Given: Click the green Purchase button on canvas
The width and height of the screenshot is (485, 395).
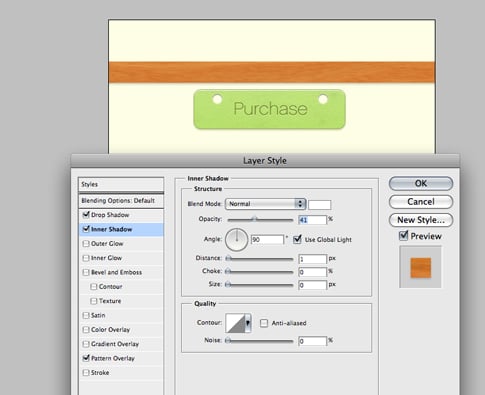Looking at the screenshot, I should 270,109.
